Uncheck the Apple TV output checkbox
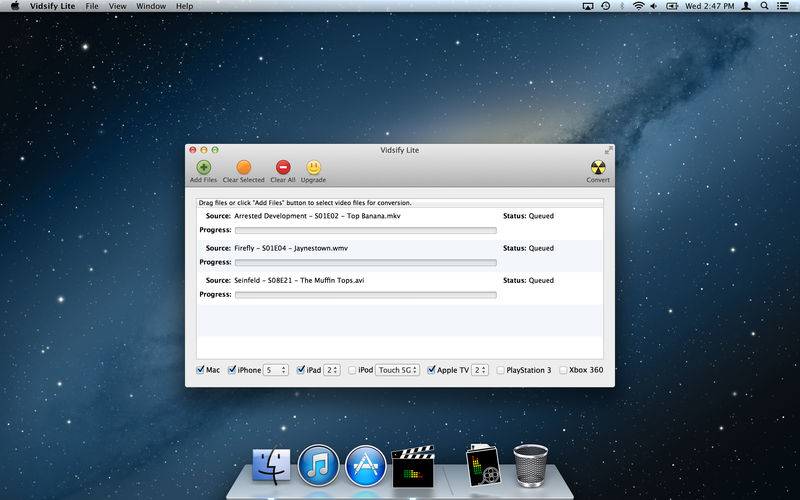The image size is (800, 500). click(x=432, y=369)
